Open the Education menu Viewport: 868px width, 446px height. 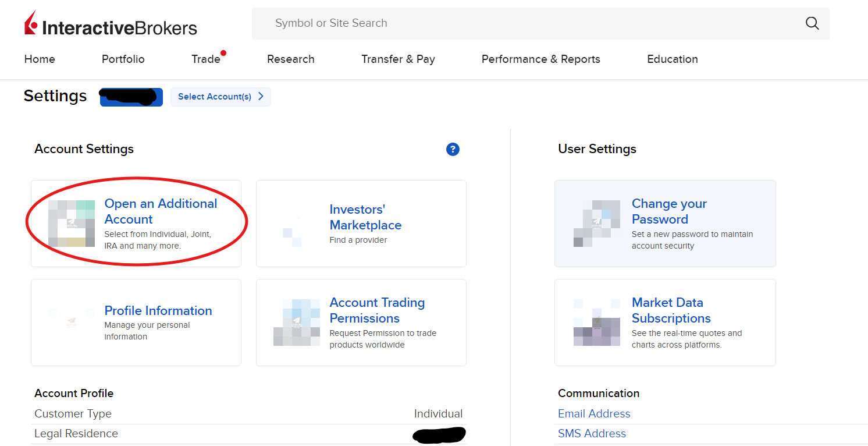tap(672, 59)
